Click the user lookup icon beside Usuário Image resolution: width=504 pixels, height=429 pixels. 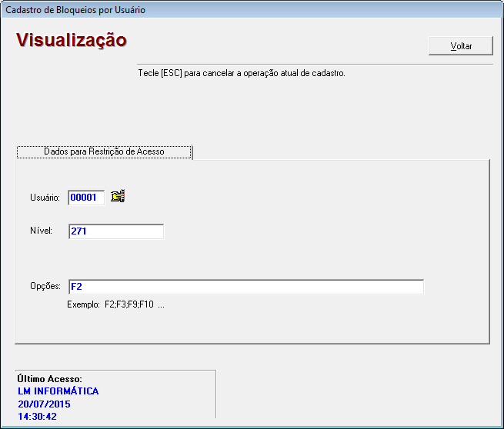coord(118,197)
